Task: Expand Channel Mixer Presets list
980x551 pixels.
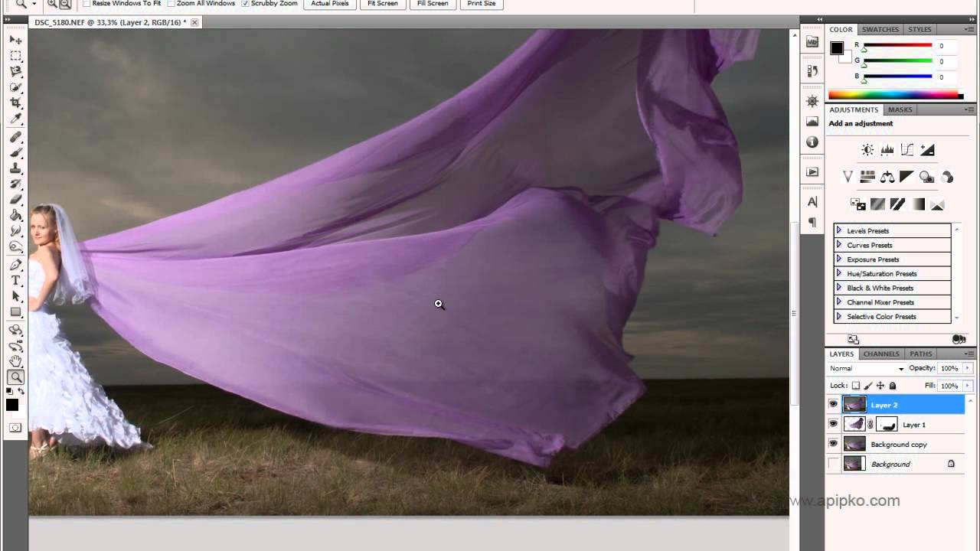Action: point(838,302)
